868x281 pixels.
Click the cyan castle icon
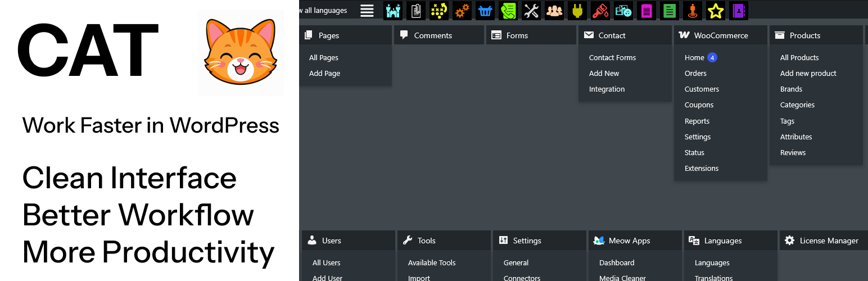click(x=393, y=10)
